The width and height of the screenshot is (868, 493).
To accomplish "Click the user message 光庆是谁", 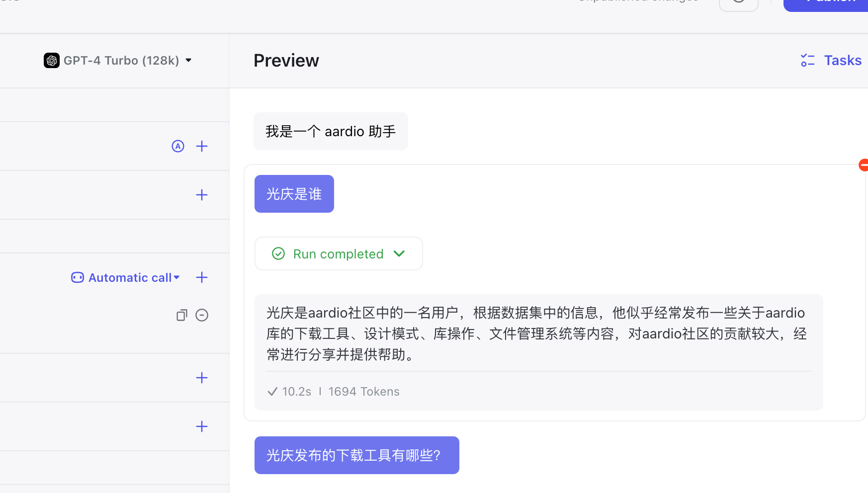I will [294, 194].
